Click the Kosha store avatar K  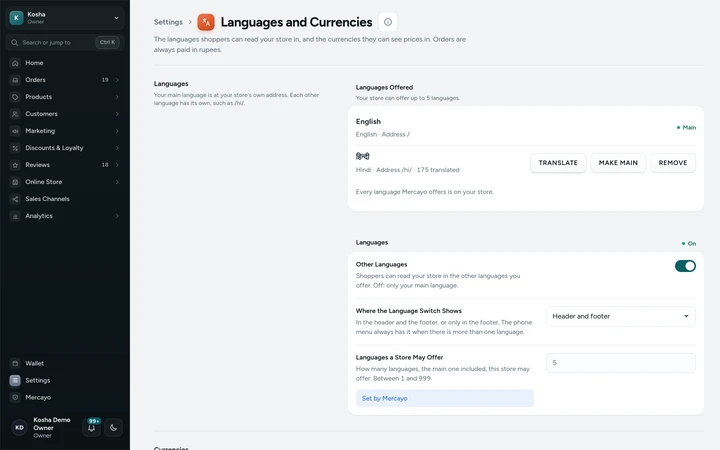tap(17, 17)
